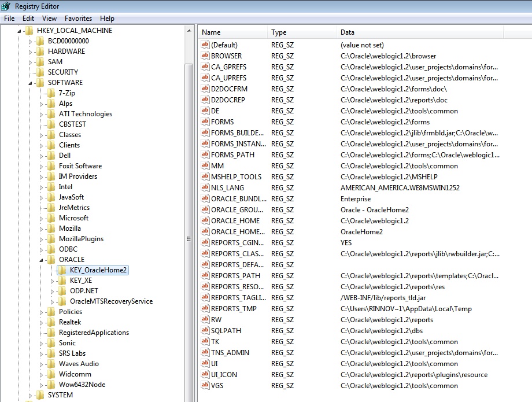Select the REPORTS_CGIN... value name
Screen dimensions: 532x402
pos(237,242)
